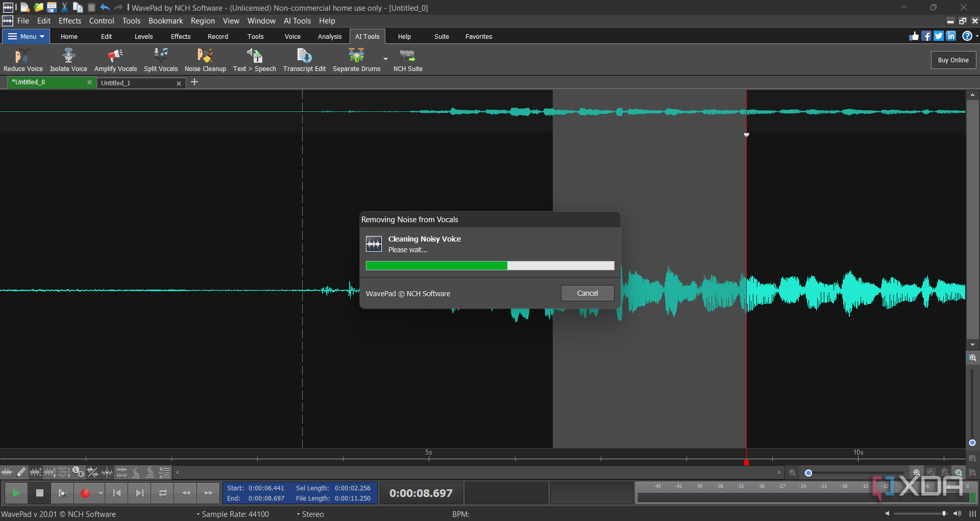980x521 pixels.
Task: Click the Undo arrow in title bar
Action: 105,7
